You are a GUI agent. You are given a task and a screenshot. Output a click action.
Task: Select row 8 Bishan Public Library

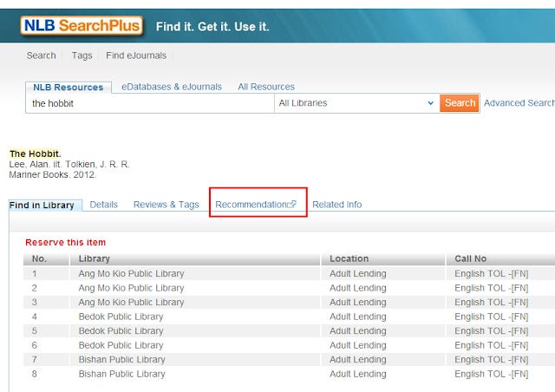(121, 374)
